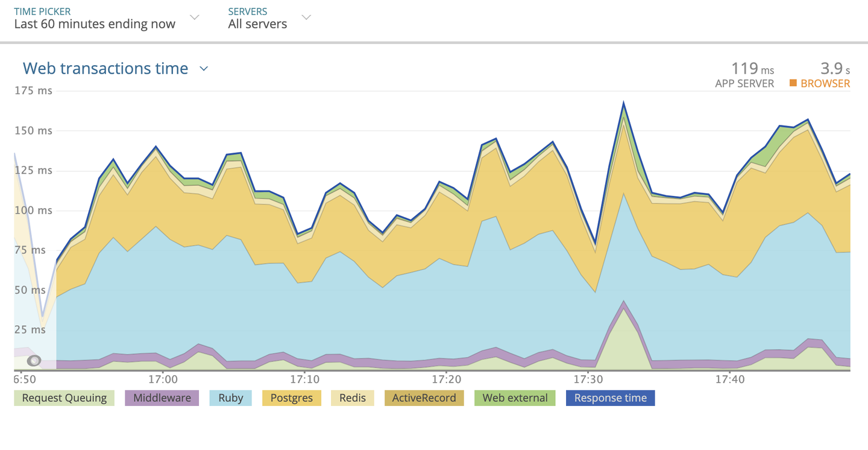Toggle the Request Queuing legend series
868x450 pixels.
pyautogui.click(x=64, y=398)
